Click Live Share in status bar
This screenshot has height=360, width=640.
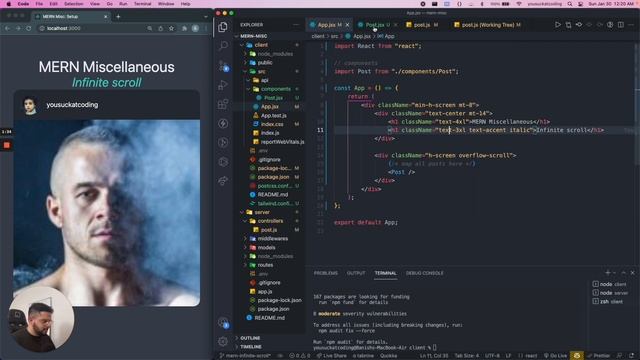[331, 356]
